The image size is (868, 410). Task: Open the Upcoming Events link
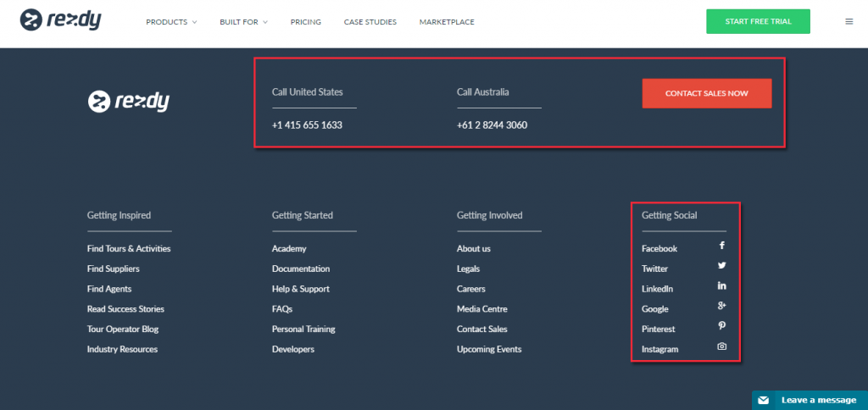pyautogui.click(x=489, y=349)
